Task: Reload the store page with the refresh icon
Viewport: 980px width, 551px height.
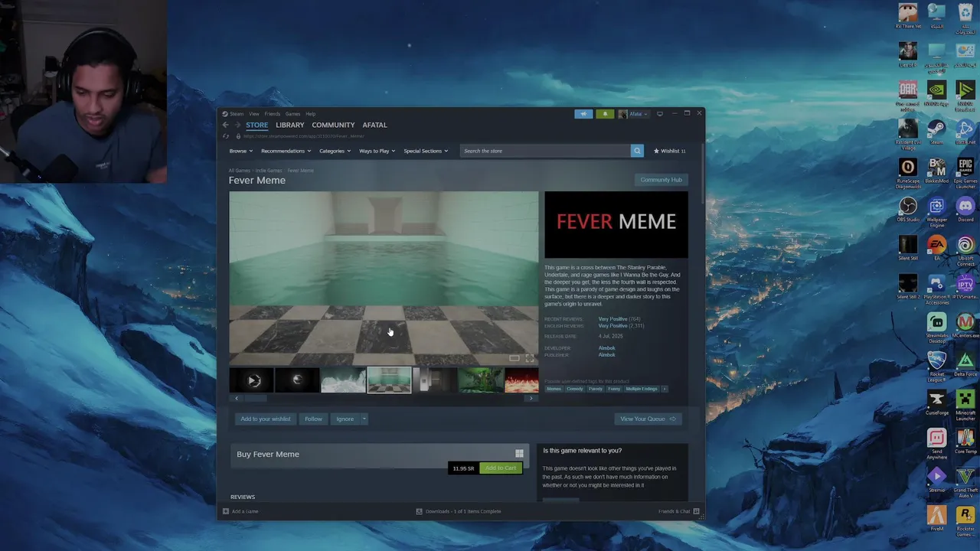Action: tap(226, 136)
